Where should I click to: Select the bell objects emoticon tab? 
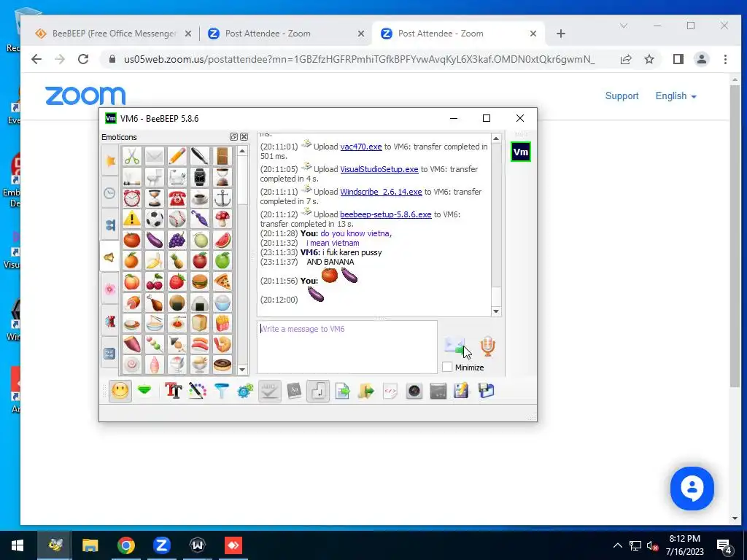point(110,257)
